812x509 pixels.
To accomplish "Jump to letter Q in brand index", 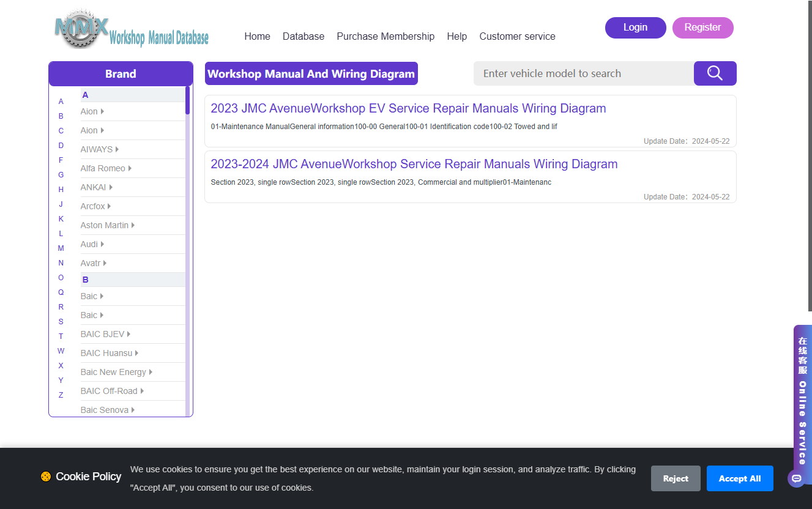I will coord(61,292).
